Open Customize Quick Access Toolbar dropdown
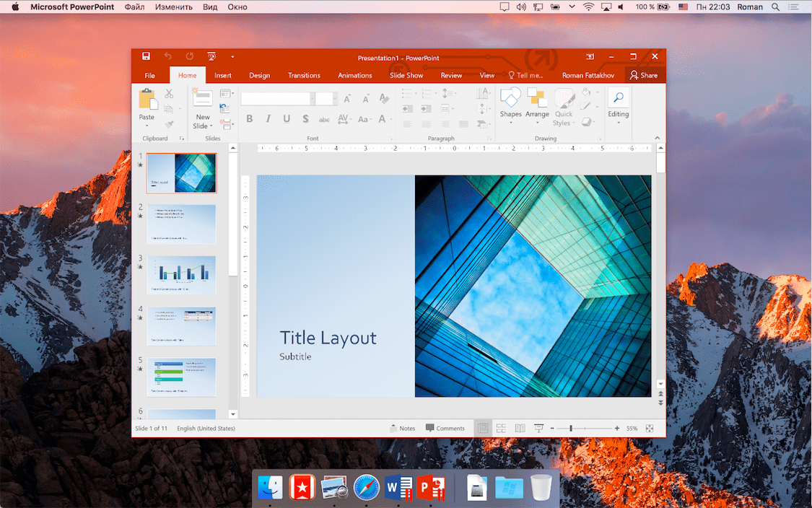This screenshot has height=508, width=812. coord(232,57)
